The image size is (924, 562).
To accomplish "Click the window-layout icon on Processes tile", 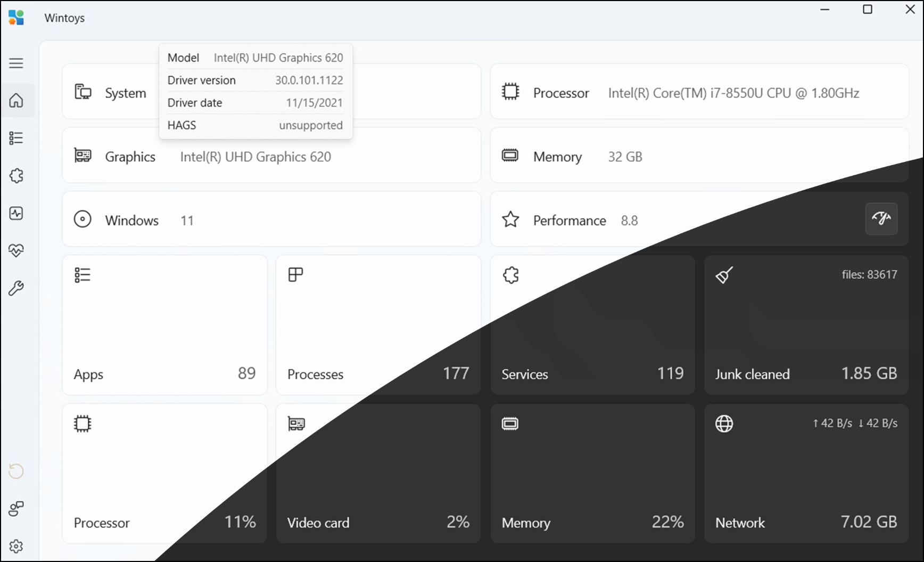I will pyautogui.click(x=295, y=274).
